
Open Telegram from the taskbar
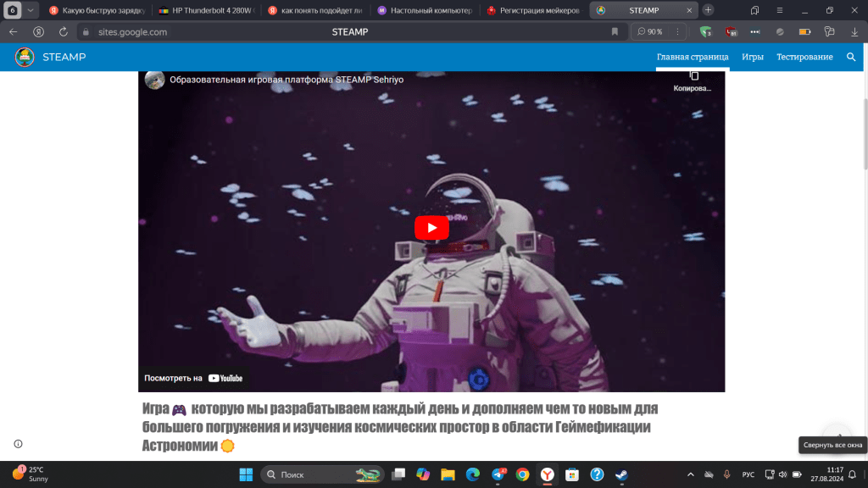[496, 475]
